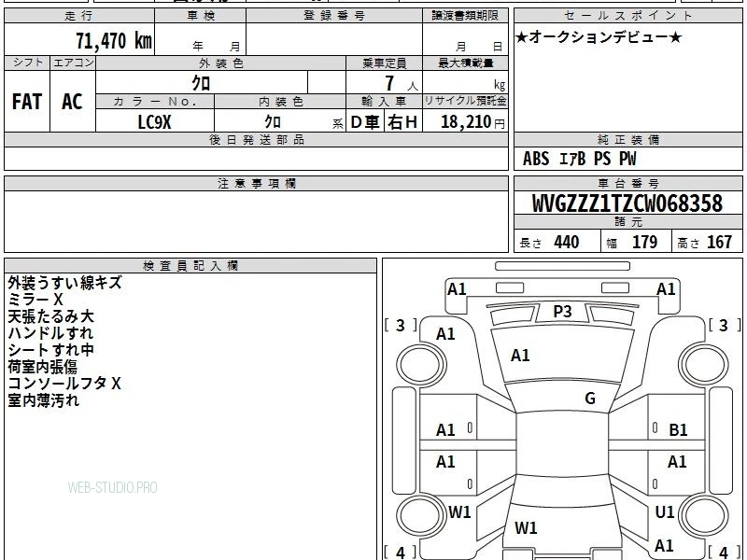Click the 純正装備 header
747x560 pixels.
tap(627, 139)
